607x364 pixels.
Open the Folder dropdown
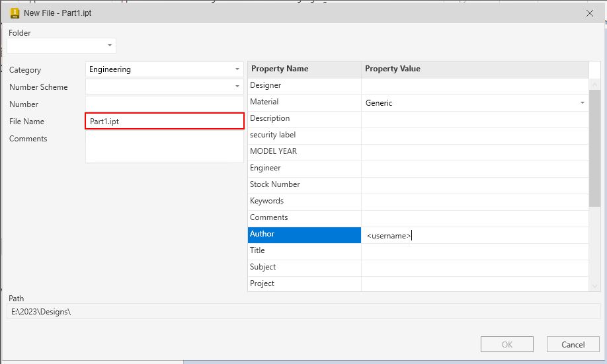pyautogui.click(x=109, y=46)
